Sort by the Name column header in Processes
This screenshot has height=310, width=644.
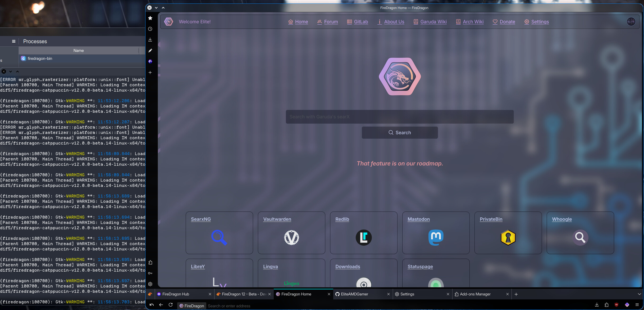[x=79, y=51]
